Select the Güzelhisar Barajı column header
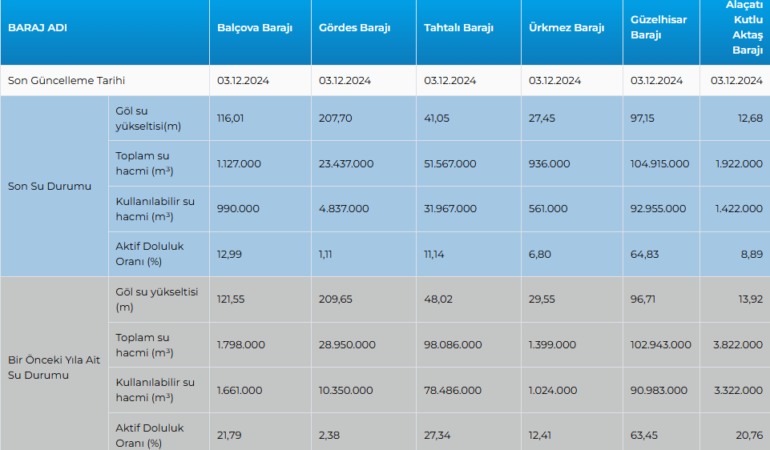Image resolution: width=770 pixels, height=450 pixels. pyautogui.click(x=659, y=28)
